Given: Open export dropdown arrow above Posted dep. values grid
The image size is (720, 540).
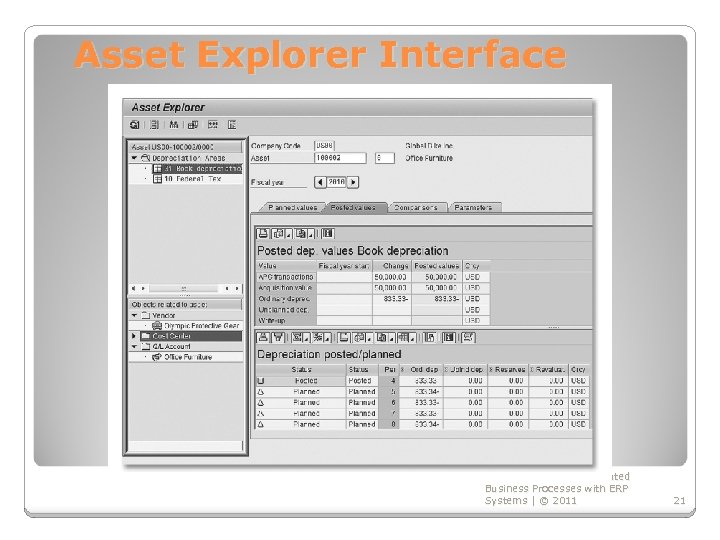Looking at the screenshot, I should point(311,235).
